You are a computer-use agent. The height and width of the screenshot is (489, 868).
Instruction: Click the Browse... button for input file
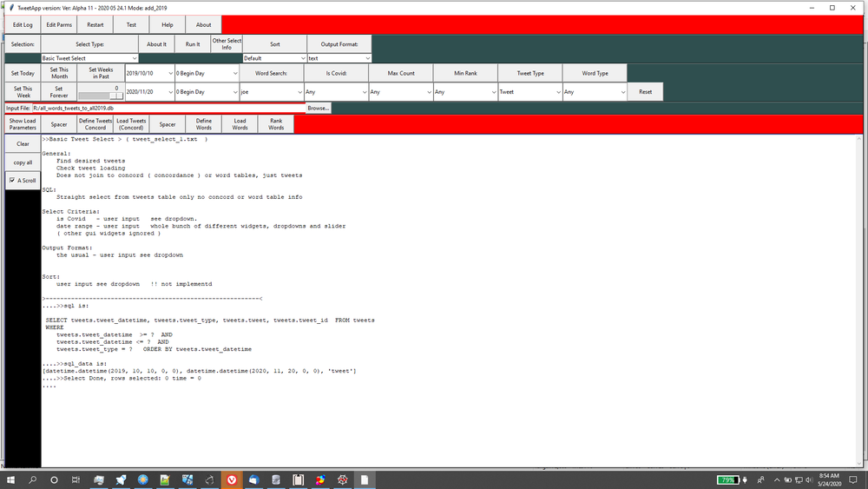(x=318, y=108)
